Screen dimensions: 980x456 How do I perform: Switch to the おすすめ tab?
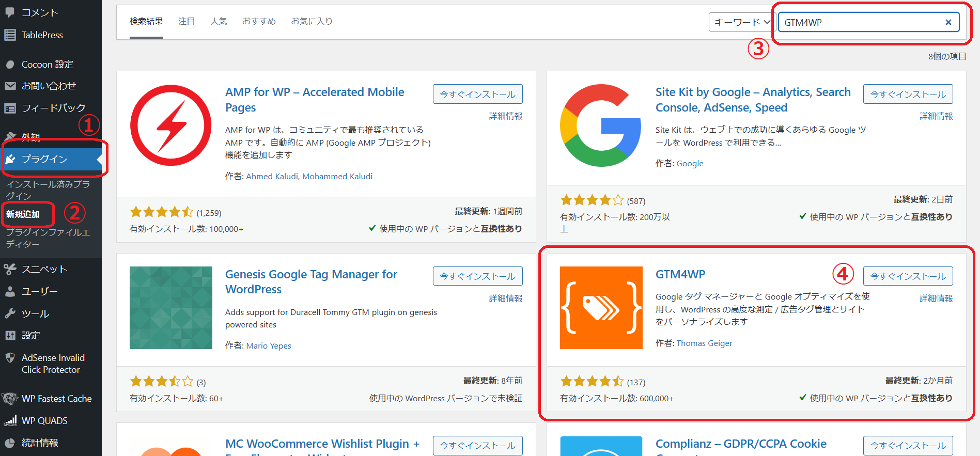coord(259,21)
